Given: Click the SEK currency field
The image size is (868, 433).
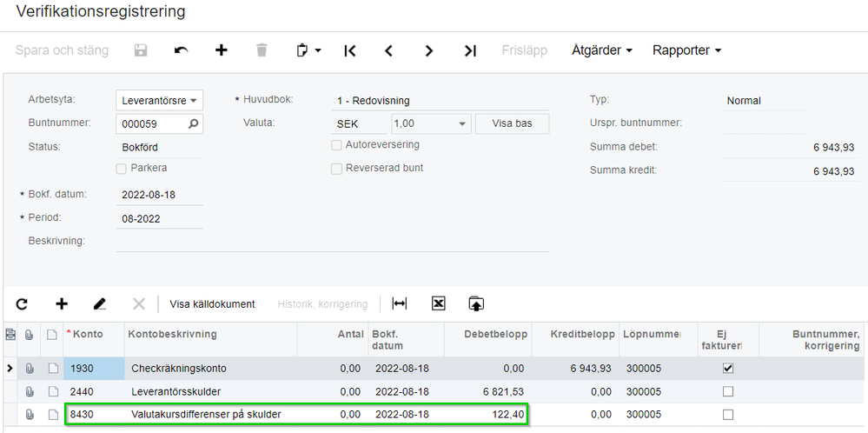Looking at the screenshot, I should coord(359,124).
